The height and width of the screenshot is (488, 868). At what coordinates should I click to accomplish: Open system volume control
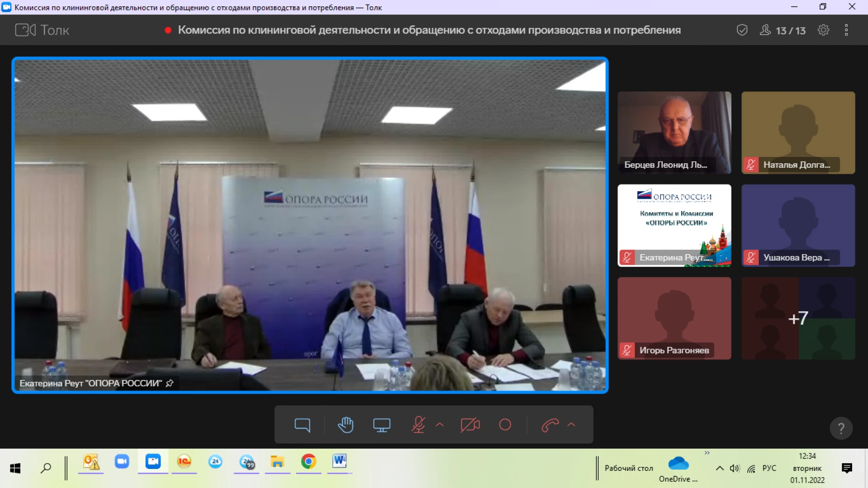735,469
